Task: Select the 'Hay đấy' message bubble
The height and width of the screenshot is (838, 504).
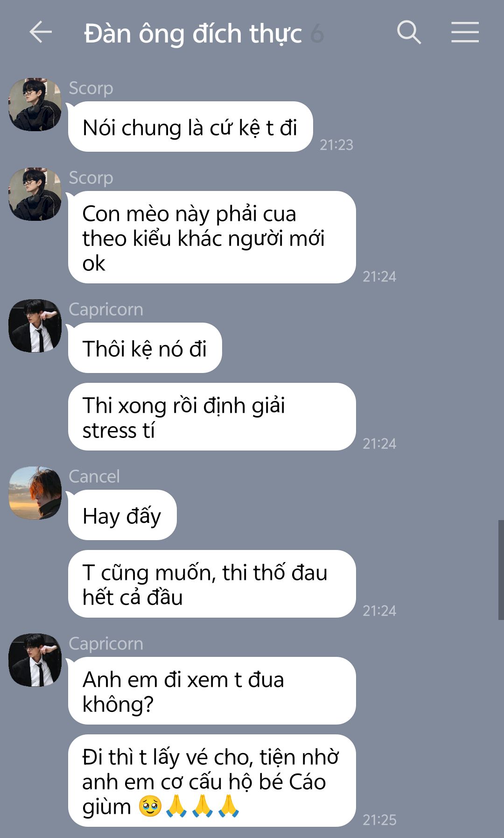Action: coord(122,515)
